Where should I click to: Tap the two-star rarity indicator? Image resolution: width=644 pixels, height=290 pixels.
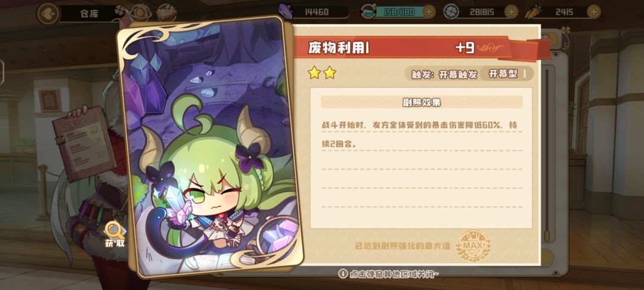point(322,73)
